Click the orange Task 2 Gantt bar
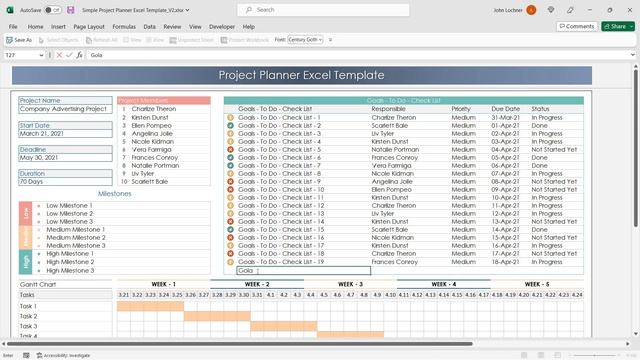Viewport: 640px width, 360px height. (217, 316)
